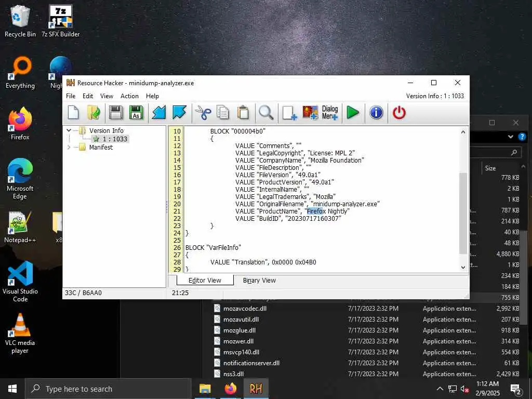
Task: Add new resource using page-plus icon
Action: coord(289,113)
